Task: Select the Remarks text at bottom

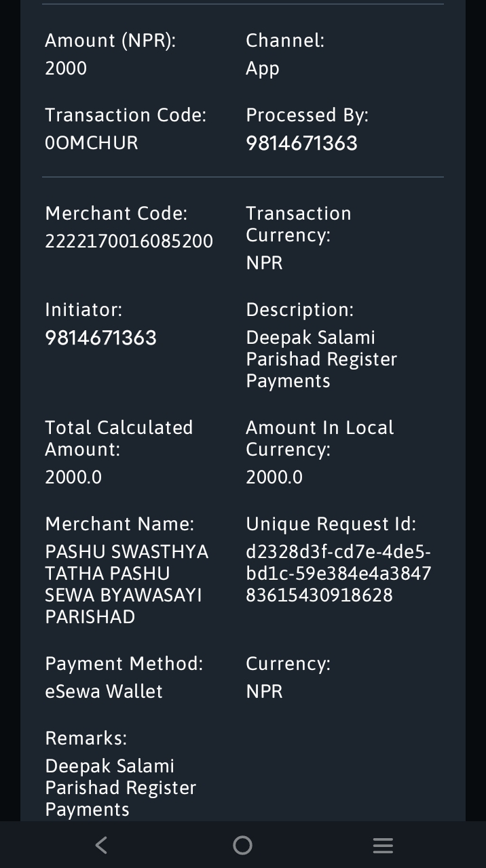Action: point(121,788)
